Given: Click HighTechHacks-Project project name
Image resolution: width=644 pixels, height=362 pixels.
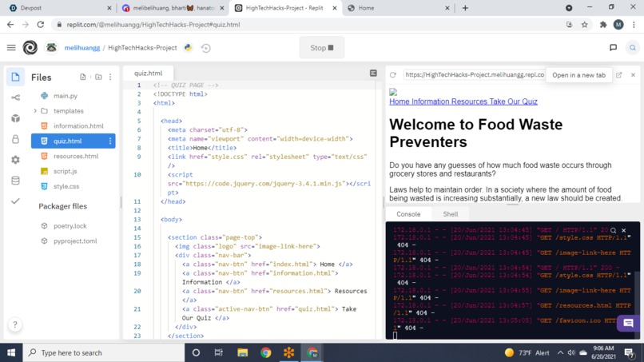Looking at the screenshot, I should tap(142, 48).
